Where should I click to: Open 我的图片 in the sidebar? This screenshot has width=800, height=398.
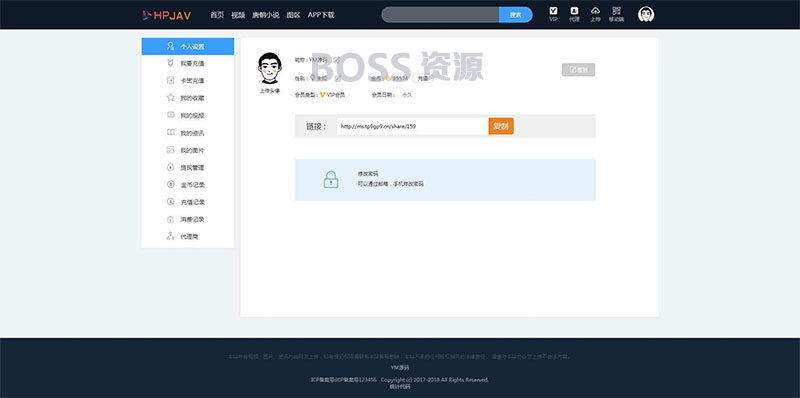188,150
